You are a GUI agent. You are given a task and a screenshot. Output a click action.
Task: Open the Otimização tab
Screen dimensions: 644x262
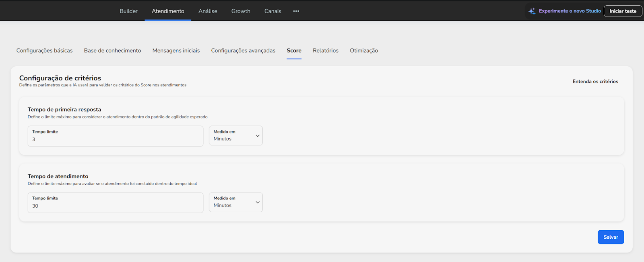363,51
